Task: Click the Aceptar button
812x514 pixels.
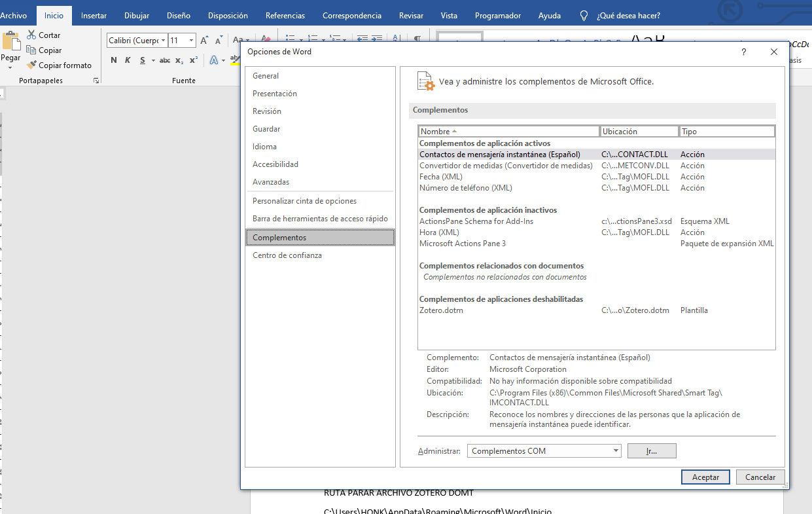Action: click(705, 477)
